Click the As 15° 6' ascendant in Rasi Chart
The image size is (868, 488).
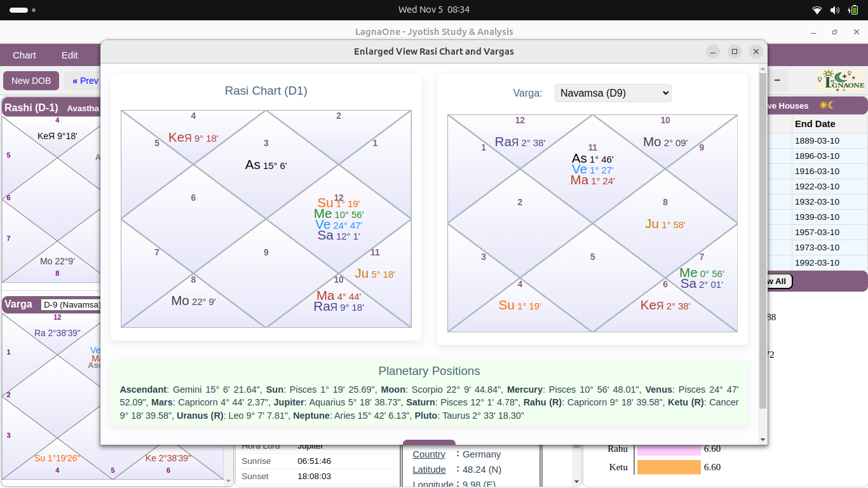[266, 165]
